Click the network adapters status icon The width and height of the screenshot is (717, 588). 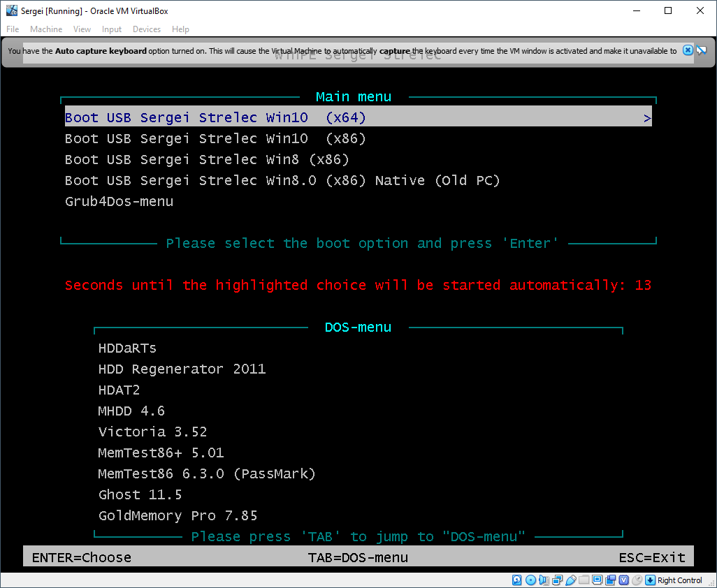(558, 580)
